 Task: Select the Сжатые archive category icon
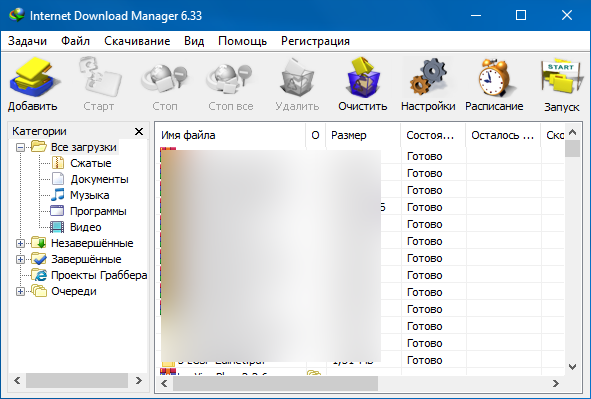click(x=57, y=163)
